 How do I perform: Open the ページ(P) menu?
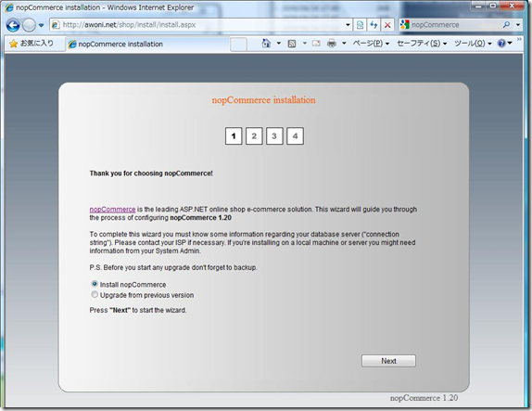[x=371, y=44]
